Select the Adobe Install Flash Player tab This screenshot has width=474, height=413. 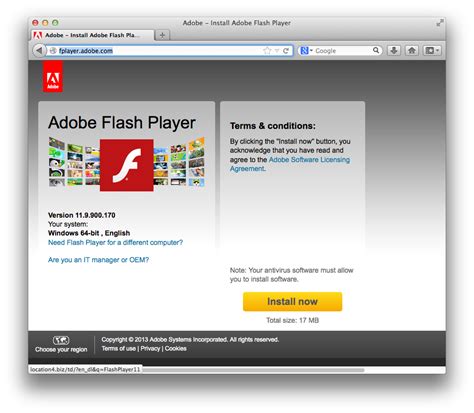tap(93, 35)
